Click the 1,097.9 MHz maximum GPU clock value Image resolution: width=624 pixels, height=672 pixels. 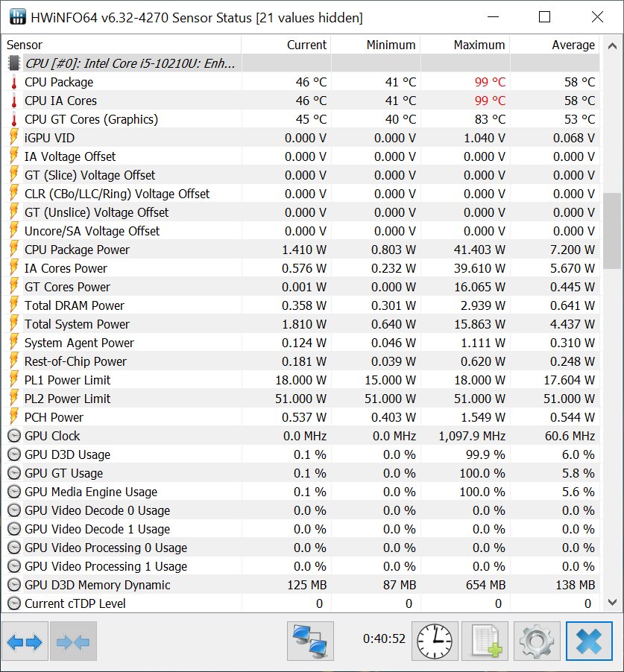[x=472, y=436]
